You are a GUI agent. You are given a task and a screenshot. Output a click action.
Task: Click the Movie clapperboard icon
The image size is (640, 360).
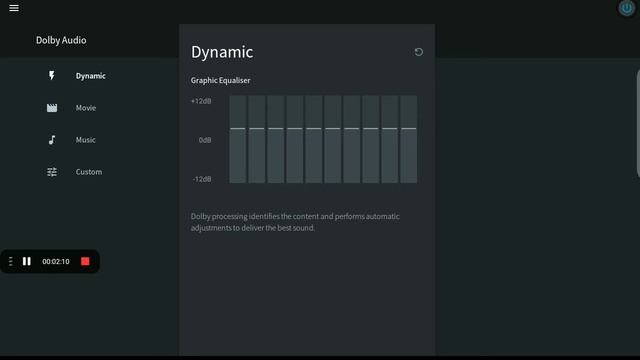(x=52, y=108)
